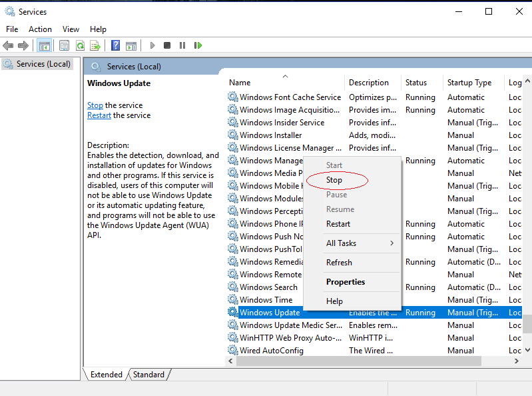Click gear icon of Windows Search row
Image resolution: width=532 pixels, height=396 pixels.
coord(233,287)
